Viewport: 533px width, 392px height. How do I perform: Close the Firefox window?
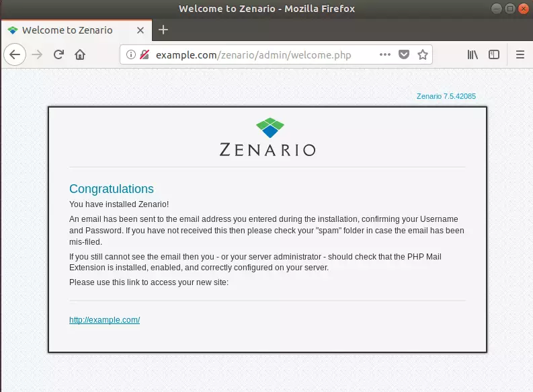click(x=524, y=9)
